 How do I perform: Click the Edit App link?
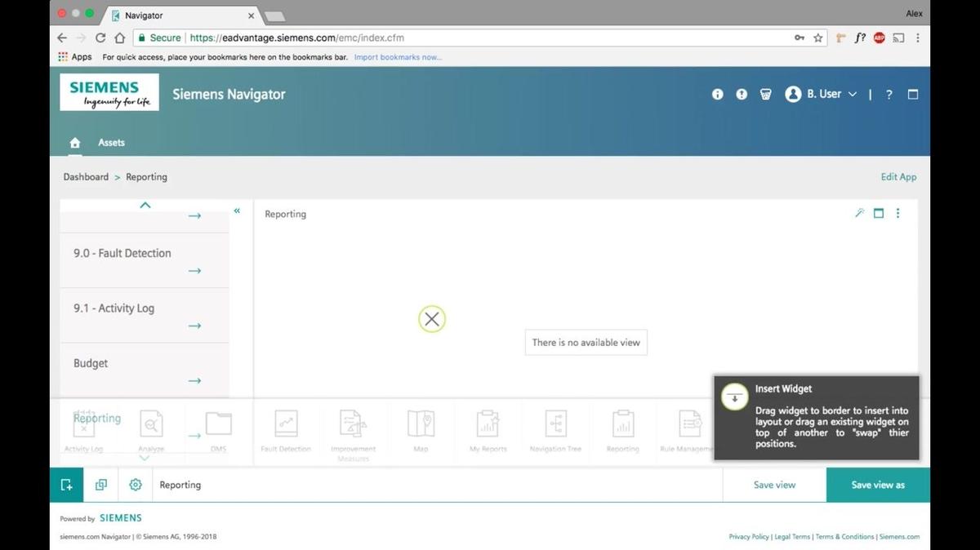tap(898, 176)
